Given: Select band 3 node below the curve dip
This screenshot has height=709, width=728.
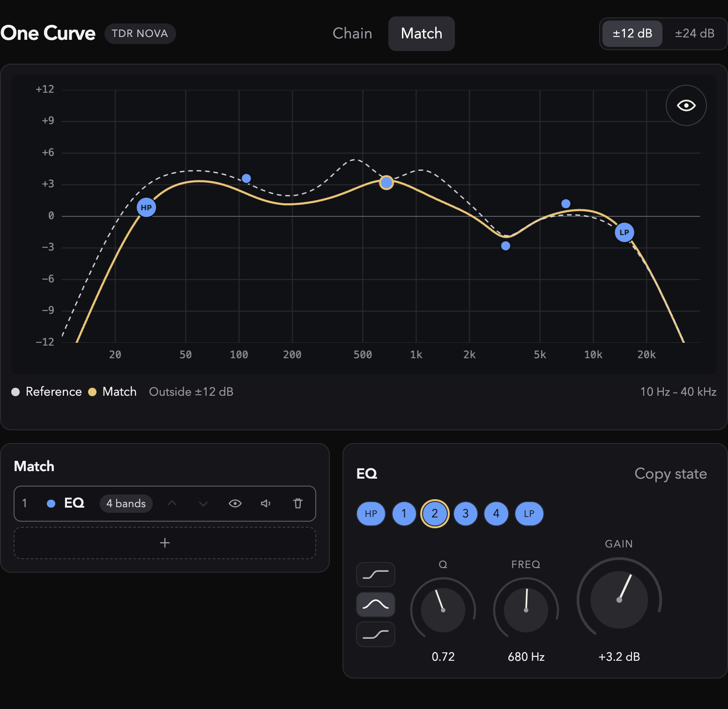Looking at the screenshot, I should coord(505,246).
